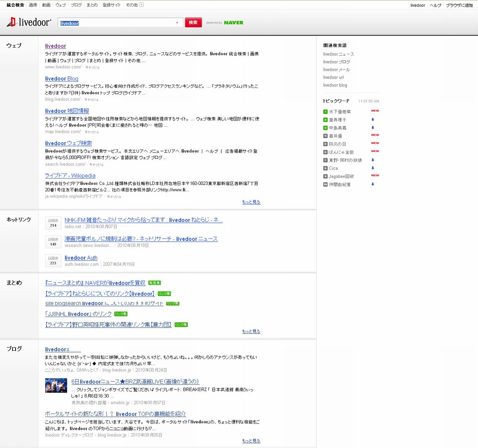The height and width of the screenshot is (448, 478).
Task: Click down arrow beside 堂真理子
Action: (x=373, y=120)
